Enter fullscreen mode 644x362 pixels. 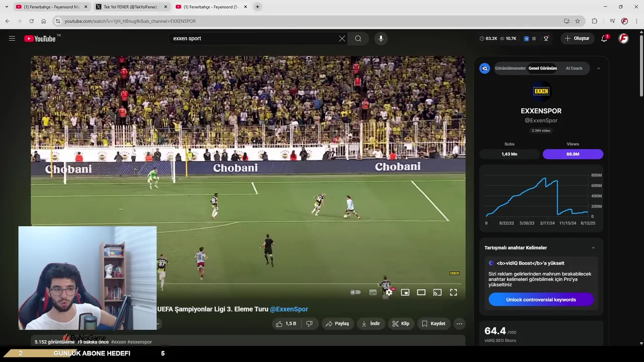[x=453, y=292]
